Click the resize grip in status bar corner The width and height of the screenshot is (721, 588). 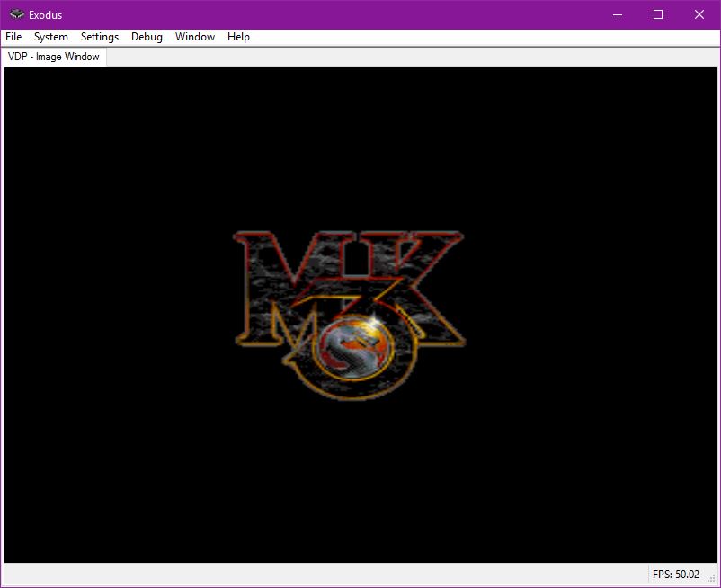[712, 579]
